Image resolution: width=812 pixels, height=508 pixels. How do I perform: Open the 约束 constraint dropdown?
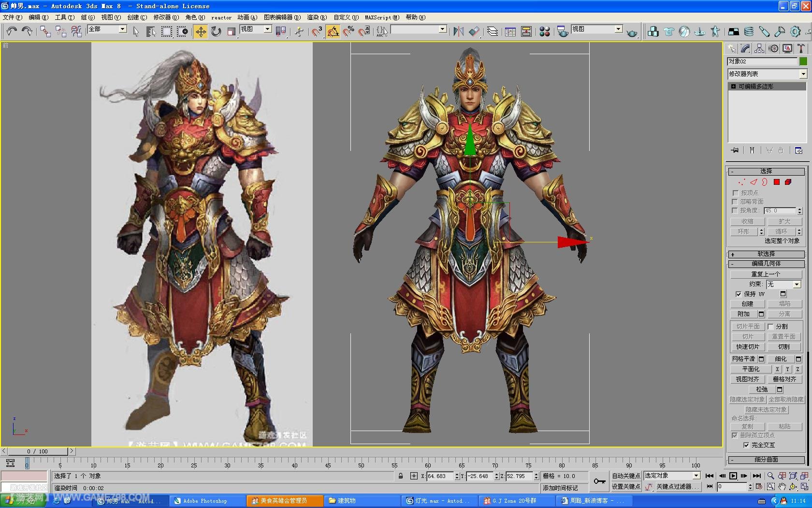pos(783,284)
